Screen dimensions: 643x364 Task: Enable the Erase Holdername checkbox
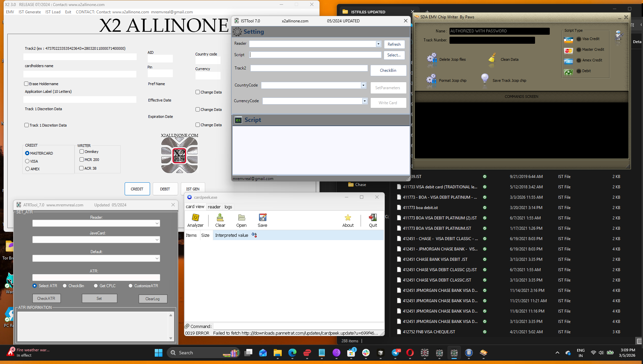(x=26, y=84)
